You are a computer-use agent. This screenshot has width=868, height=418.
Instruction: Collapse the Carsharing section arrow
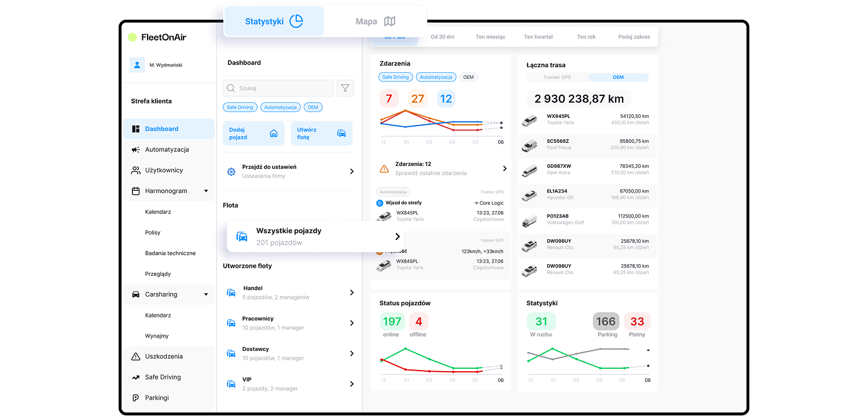pyautogui.click(x=206, y=294)
